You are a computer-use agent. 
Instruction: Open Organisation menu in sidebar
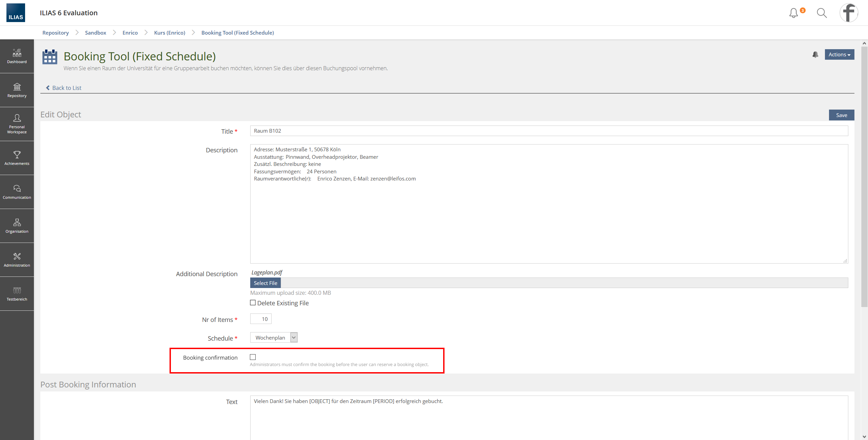17,226
